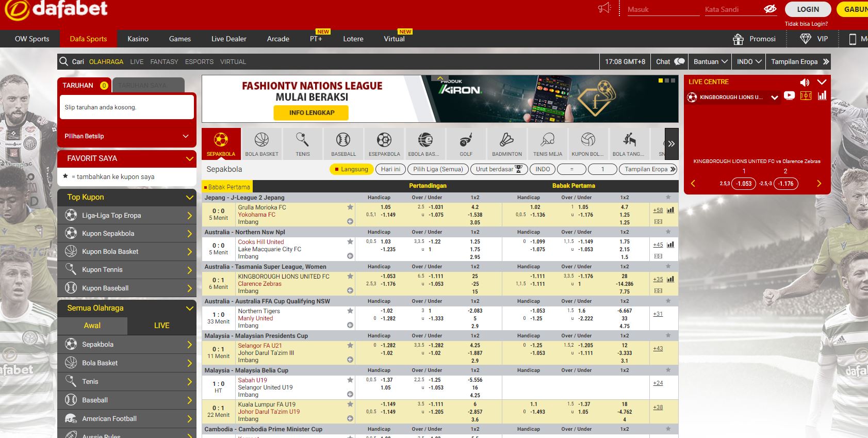The height and width of the screenshot is (438, 868).
Task: Favorite Northern Tigers match star
Action: point(350,311)
